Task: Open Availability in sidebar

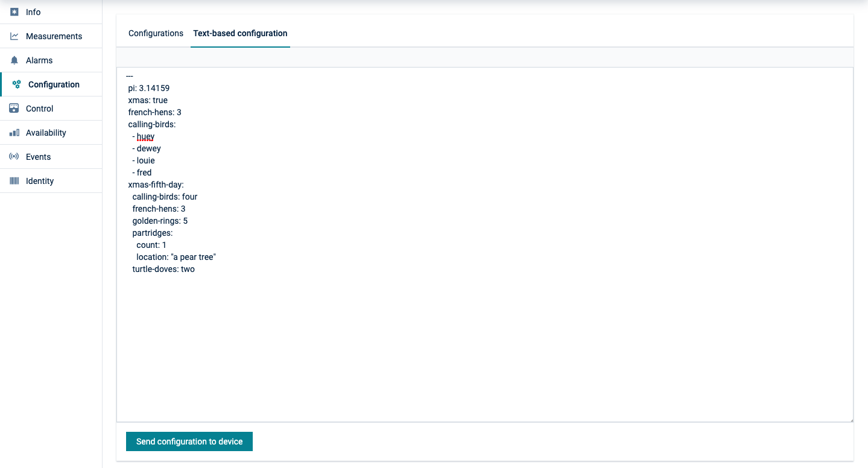Action: coord(51,133)
